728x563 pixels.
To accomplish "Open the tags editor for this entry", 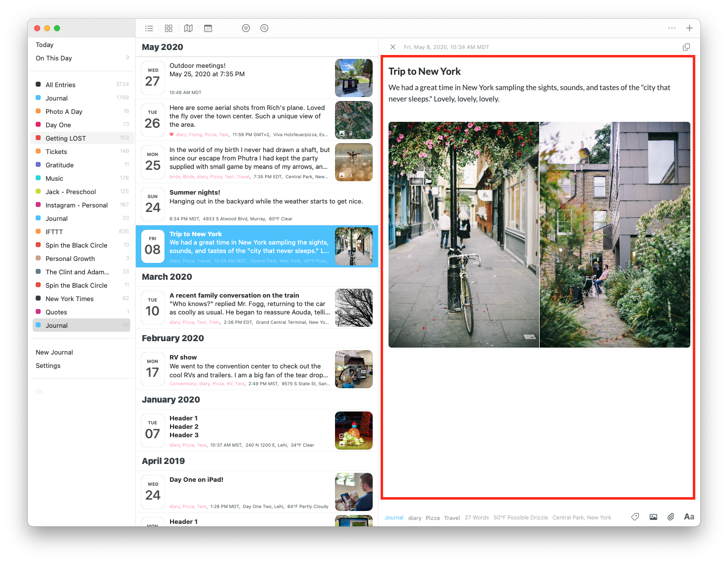I will pos(635,516).
